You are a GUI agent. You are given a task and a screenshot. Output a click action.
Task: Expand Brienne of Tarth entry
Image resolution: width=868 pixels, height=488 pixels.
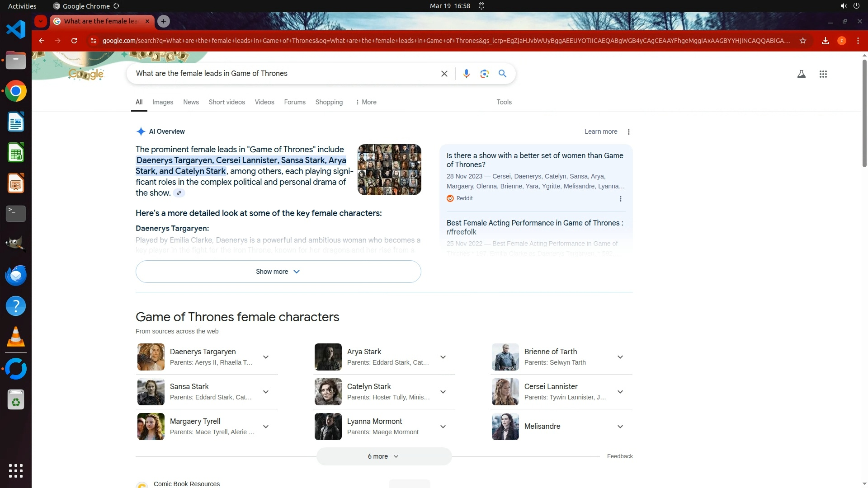[x=620, y=357]
